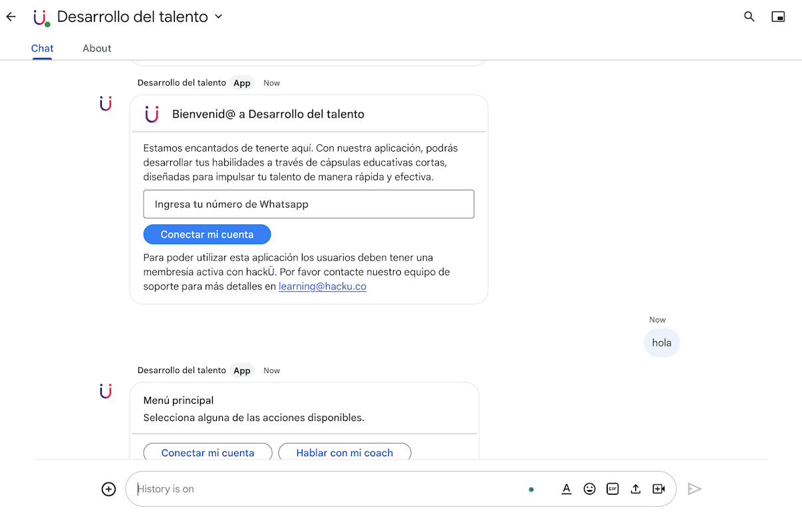Click Hablar con mi coach button
This screenshot has width=802, height=532.
[344, 452]
